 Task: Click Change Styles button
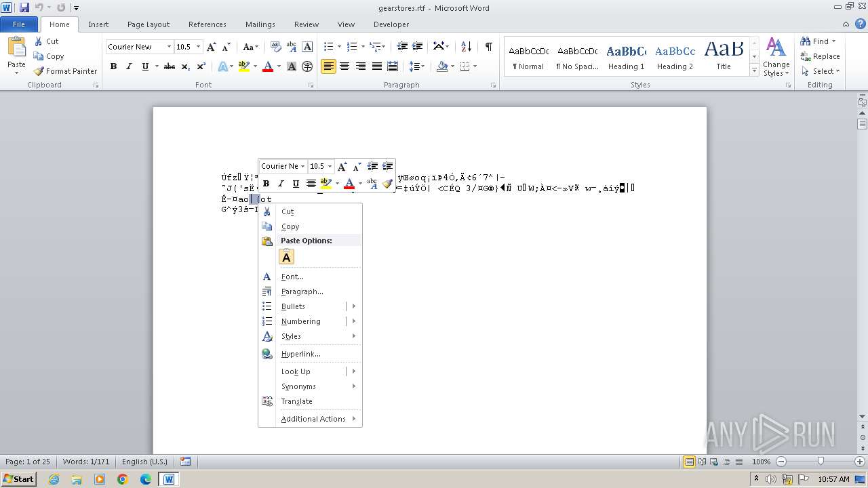click(x=776, y=57)
